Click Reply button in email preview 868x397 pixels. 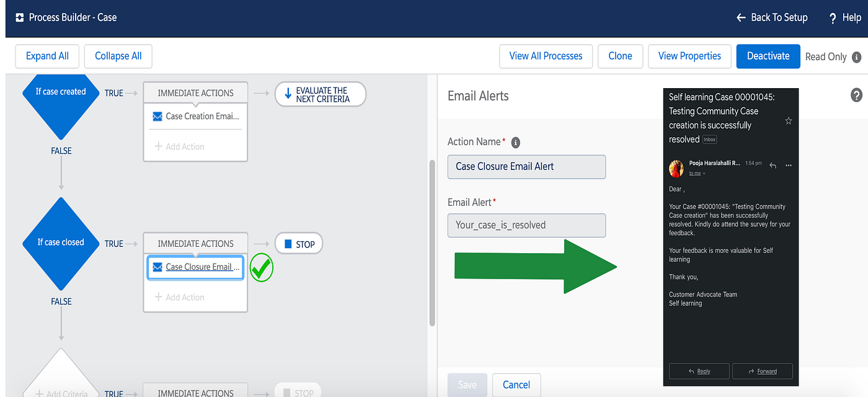[699, 371]
